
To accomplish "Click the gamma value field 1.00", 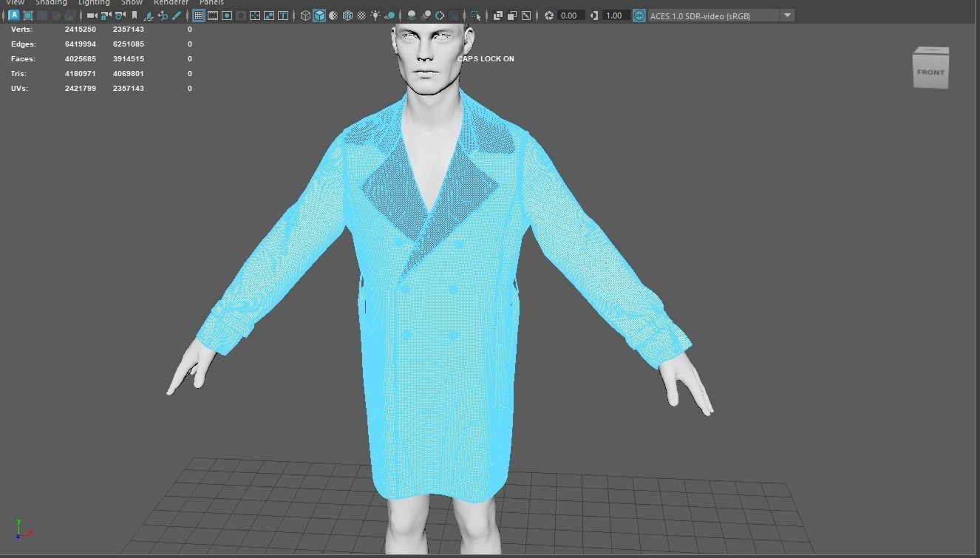I will pos(616,16).
